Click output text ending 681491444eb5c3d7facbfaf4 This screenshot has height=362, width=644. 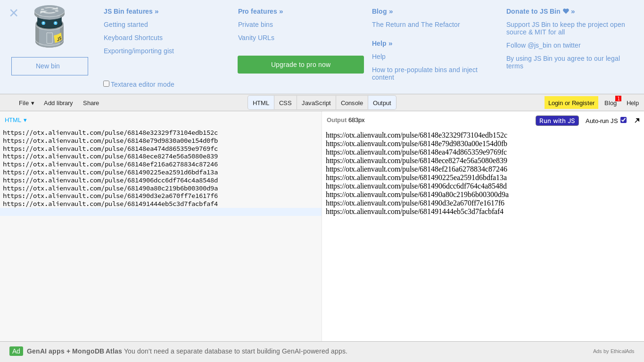coord(414,212)
